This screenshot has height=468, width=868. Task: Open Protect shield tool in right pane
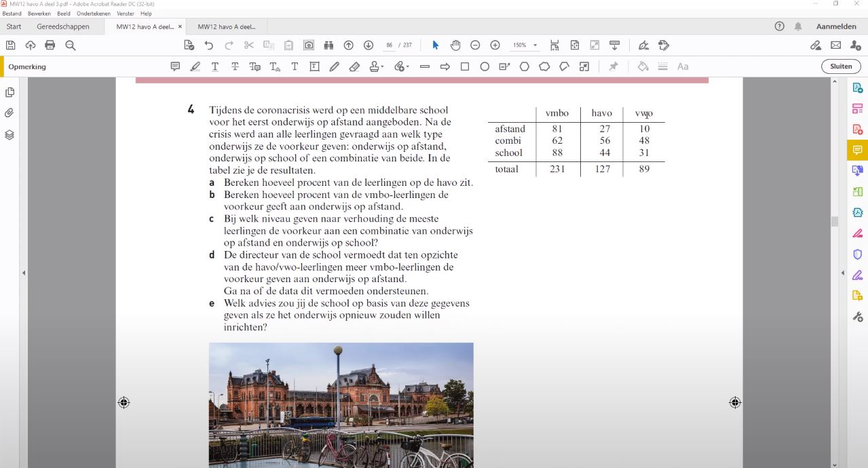pyautogui.click(x=857, y=254)
